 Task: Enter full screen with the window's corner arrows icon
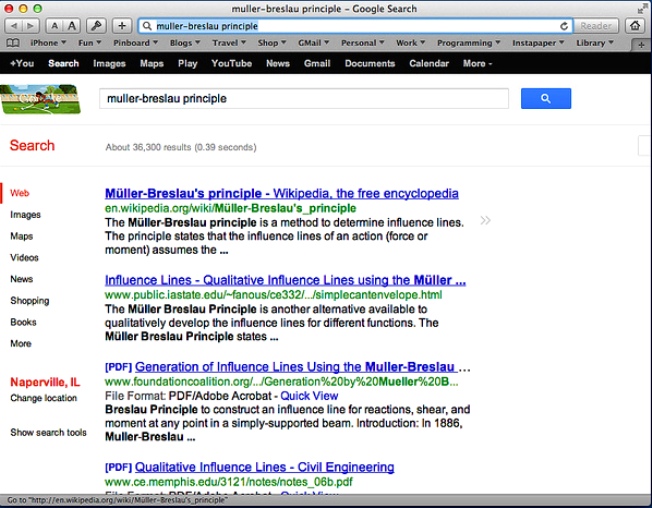coord(642,8)
